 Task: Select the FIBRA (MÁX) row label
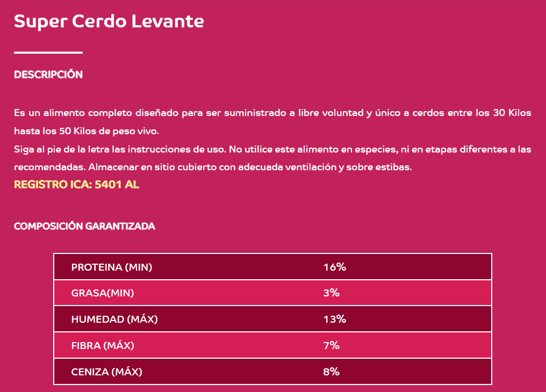103,345
